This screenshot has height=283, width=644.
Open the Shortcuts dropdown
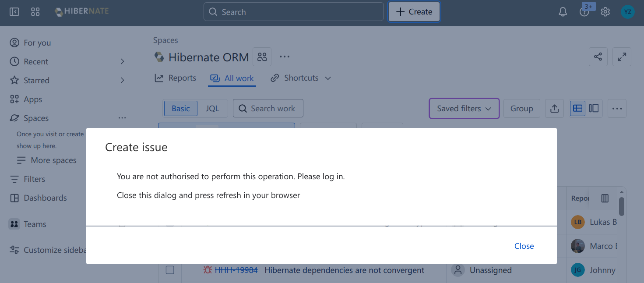tap(301, 78)
